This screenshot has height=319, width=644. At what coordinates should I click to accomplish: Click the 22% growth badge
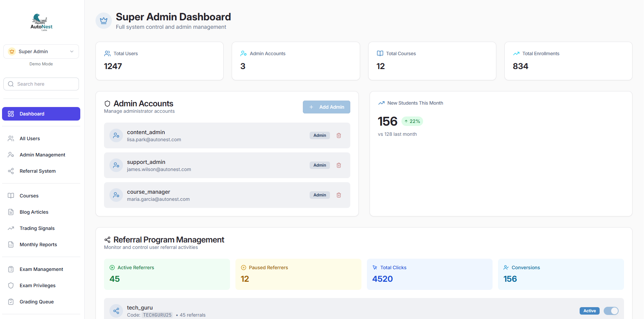[412, 121]
